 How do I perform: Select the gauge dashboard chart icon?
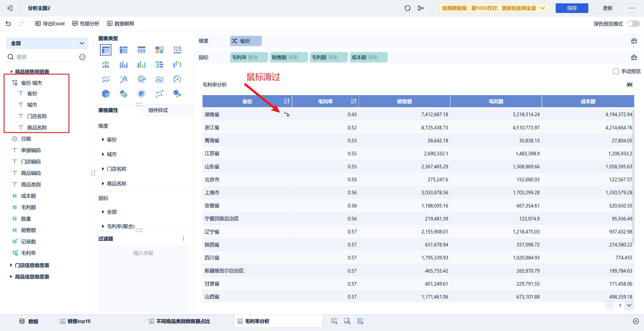pyautogui.click(x=177, y=79)
